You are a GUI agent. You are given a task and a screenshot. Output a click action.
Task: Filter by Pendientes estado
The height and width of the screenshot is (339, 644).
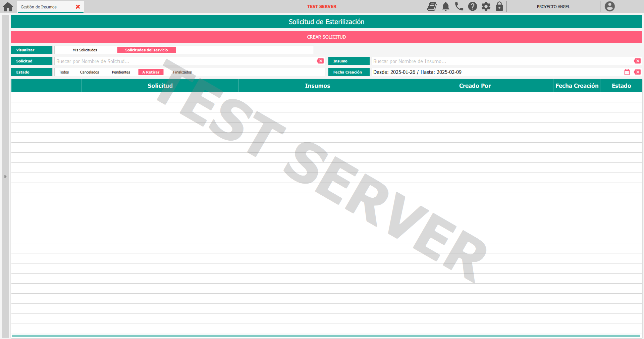pyautogui.click(x=121, y=72)
